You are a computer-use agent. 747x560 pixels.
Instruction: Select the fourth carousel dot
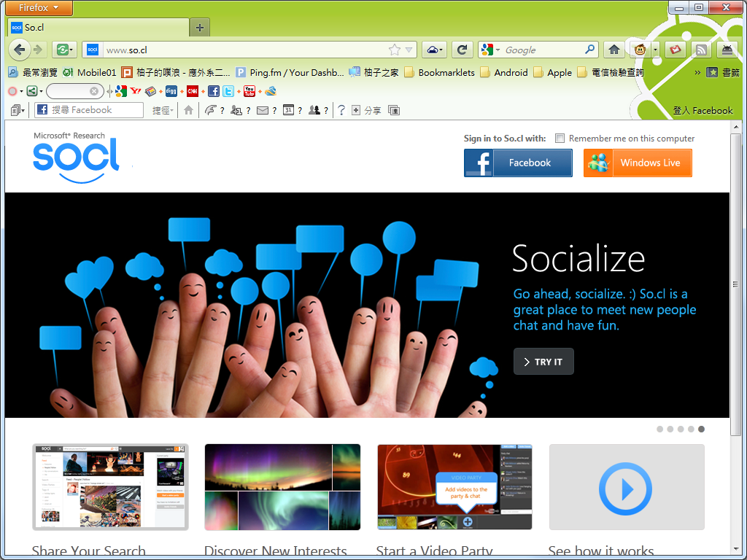[691, 429]
